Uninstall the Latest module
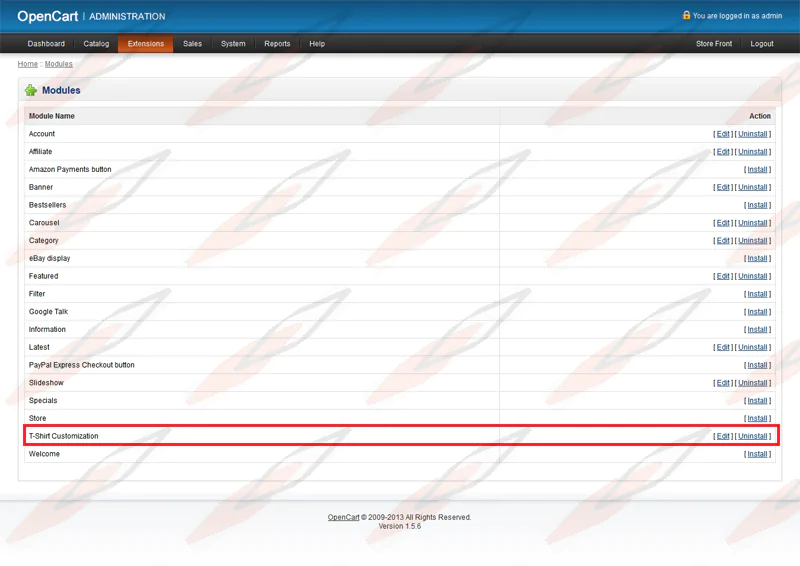 [753, 347]
